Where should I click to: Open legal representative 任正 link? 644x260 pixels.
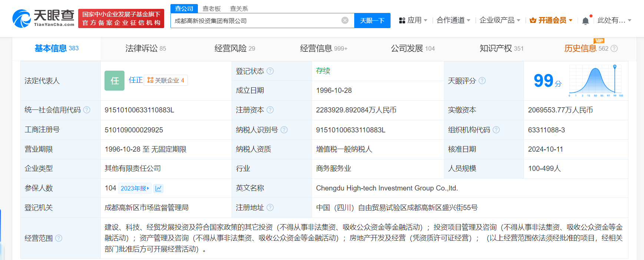136,80
